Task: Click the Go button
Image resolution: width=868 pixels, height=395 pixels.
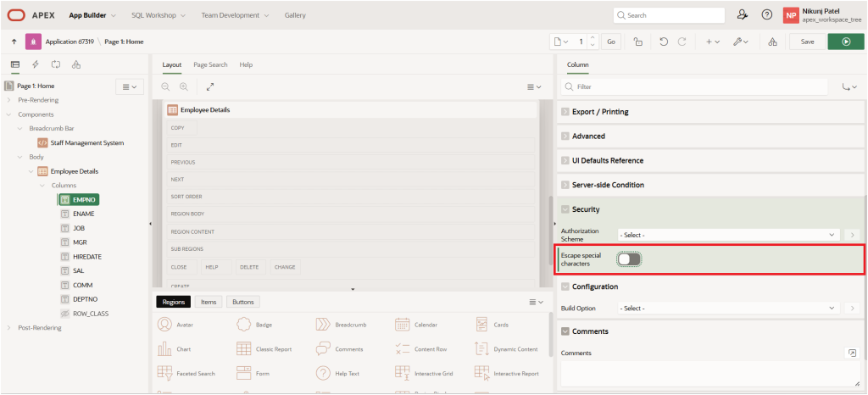Action: click(612, 41)
